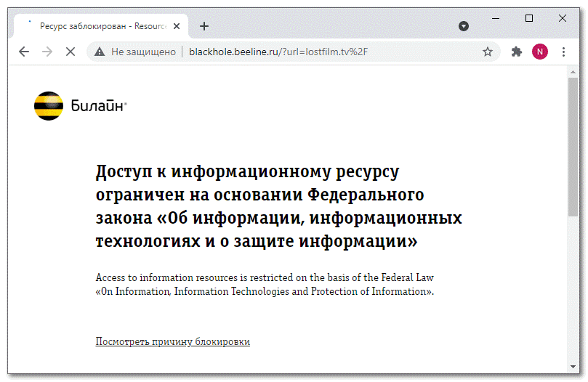Stop loading the page
The width and height of the screenshot is (588, 382).
tap(71, 52)
